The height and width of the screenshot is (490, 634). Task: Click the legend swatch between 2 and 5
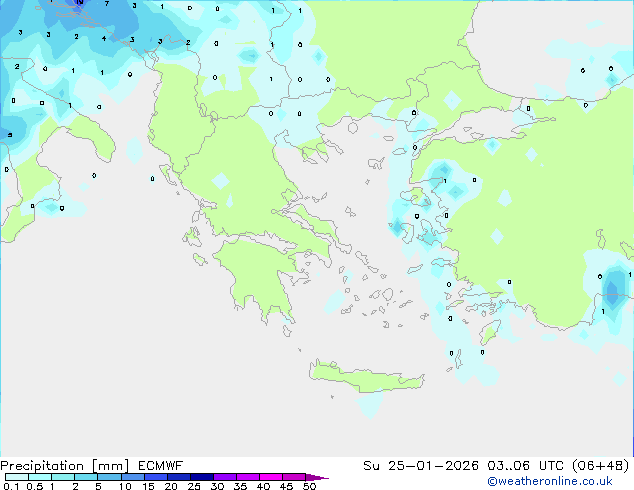[86, 477]
